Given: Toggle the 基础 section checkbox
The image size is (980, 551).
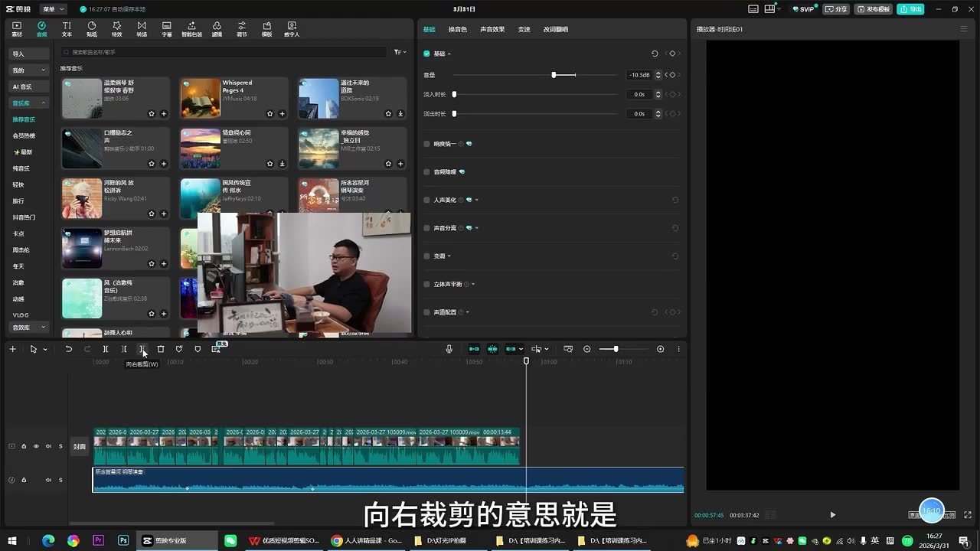Looking at the screenshot, I should [426, 54].
